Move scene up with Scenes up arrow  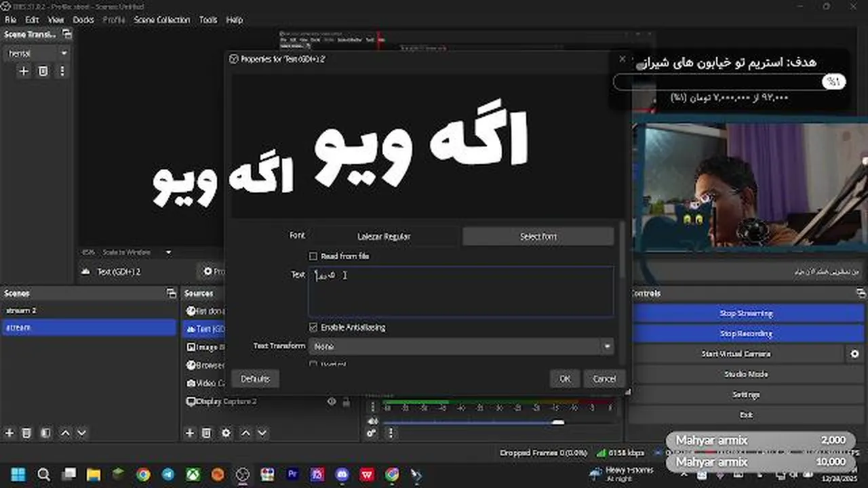tap(65, 432)
